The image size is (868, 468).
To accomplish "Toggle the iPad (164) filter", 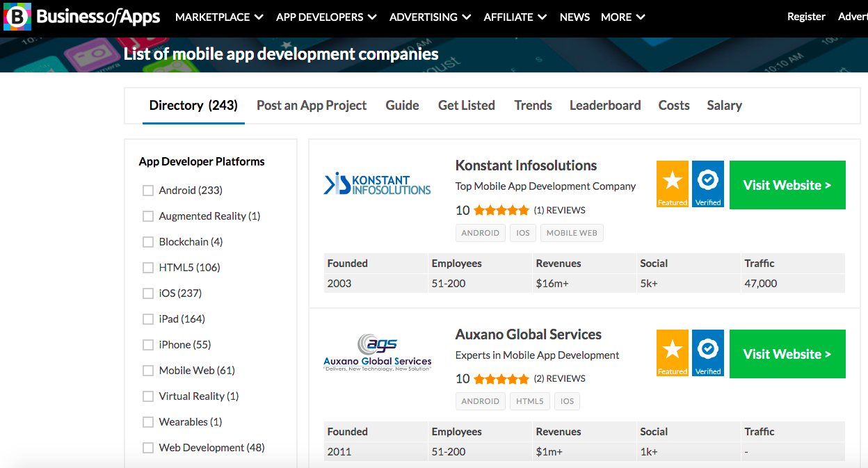I will [x=148, y=319].
